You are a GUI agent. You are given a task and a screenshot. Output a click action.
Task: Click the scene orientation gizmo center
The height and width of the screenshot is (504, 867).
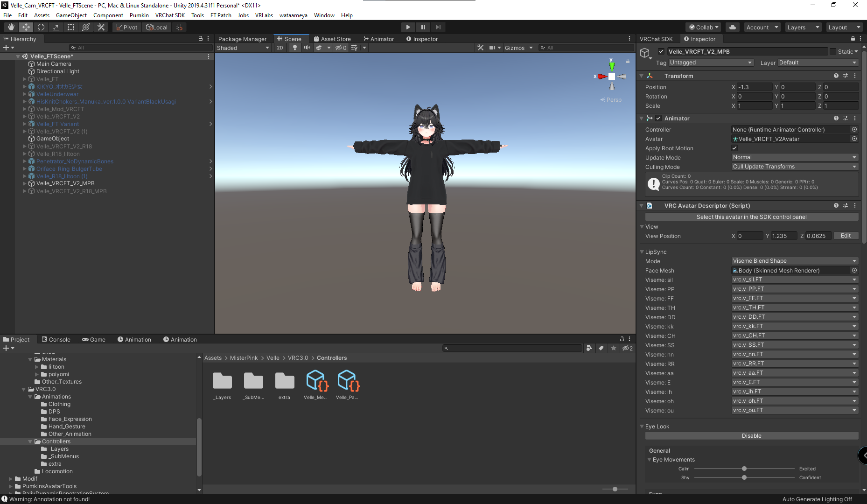(611, 77)
